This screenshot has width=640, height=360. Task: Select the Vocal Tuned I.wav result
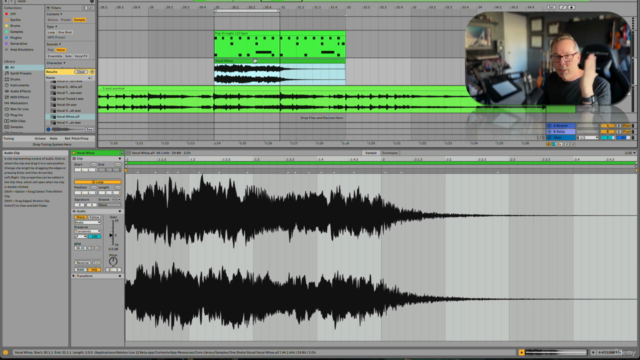[70, 99]
